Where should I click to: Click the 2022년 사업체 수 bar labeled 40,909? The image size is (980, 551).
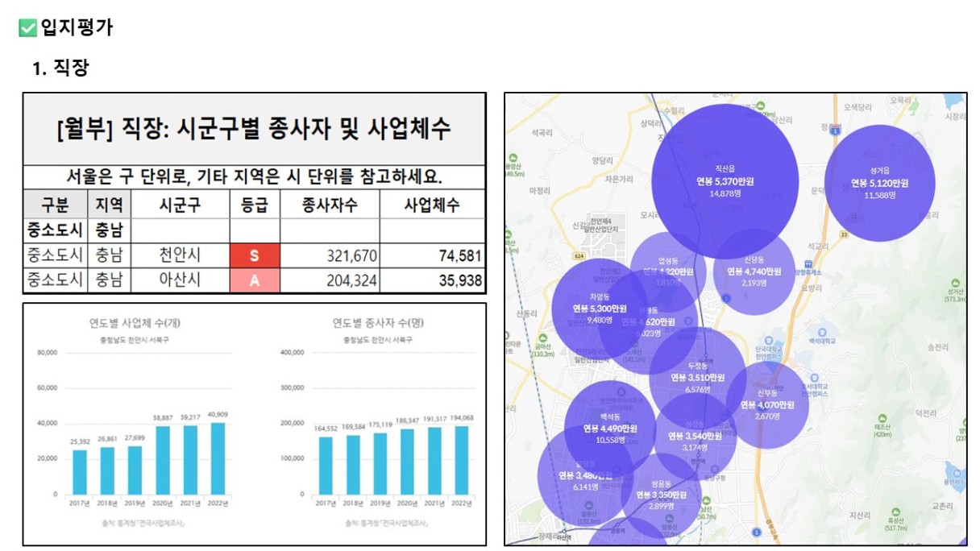218,458
